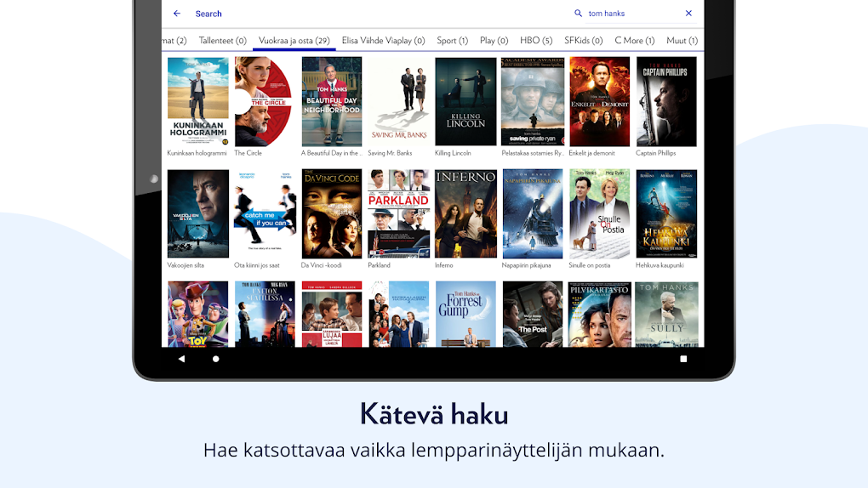Open Killing Lincoln poster

coord(465,101)
